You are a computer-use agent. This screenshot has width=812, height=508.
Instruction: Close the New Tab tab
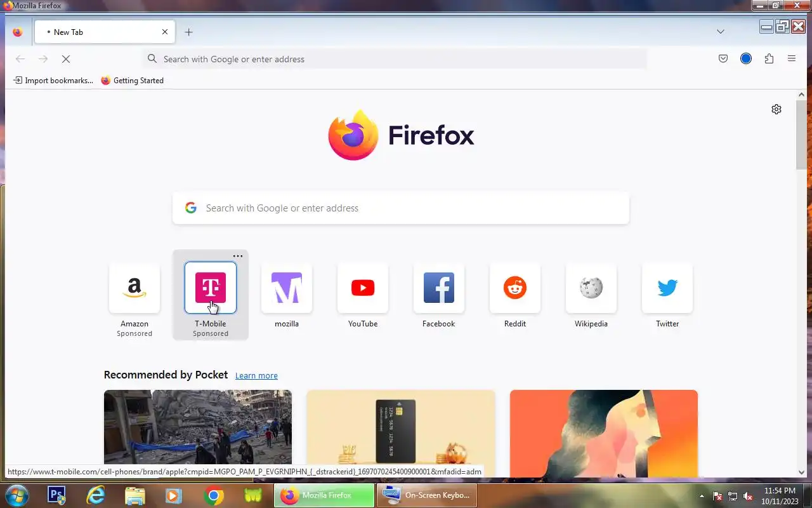click(x=165, y=32)
